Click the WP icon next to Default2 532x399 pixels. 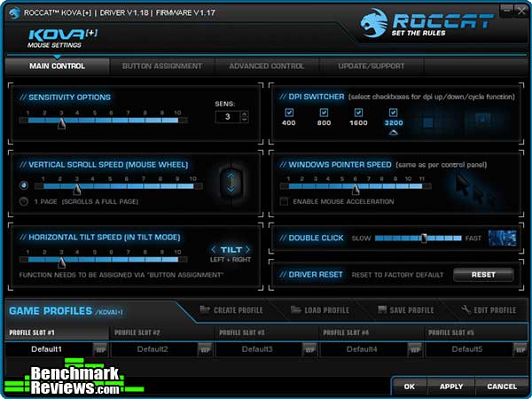206,349
